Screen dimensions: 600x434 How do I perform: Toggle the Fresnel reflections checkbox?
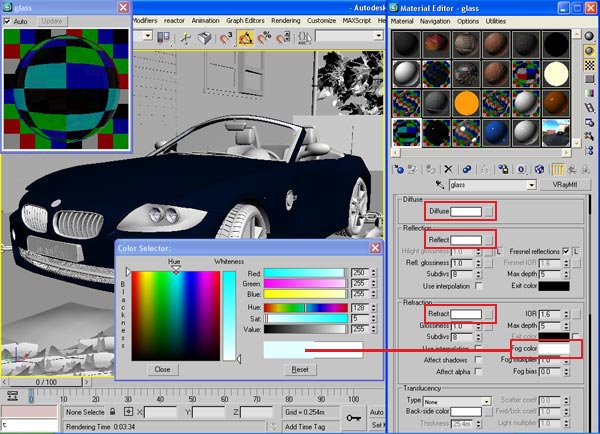pyautogui.click(x=566, y=250)
